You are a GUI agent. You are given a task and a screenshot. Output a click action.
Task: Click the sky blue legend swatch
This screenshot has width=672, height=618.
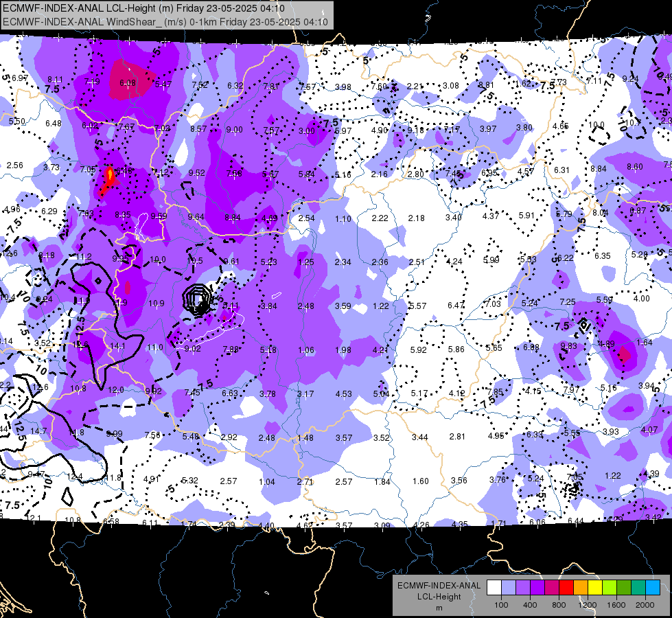653,587
